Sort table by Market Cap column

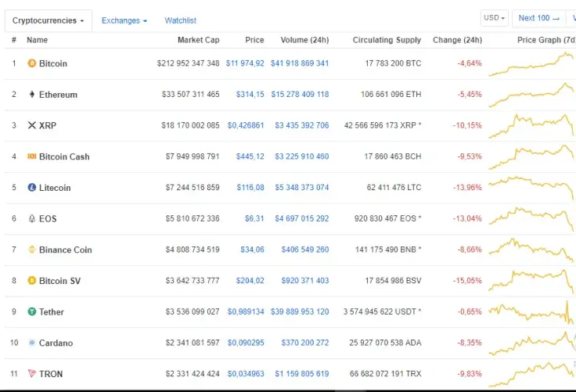pos(198,40)
